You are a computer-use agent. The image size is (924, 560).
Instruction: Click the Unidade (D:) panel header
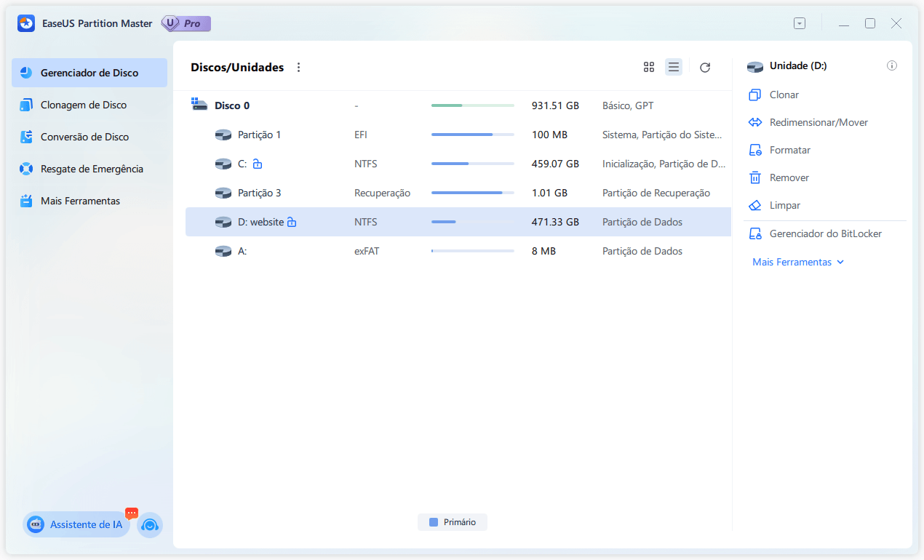798,65
